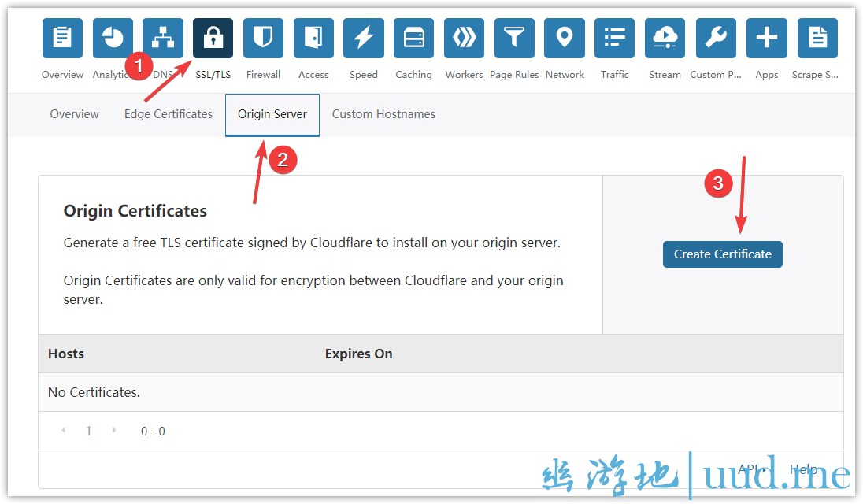
Task: Click the next page arrow in pagination
Action: 114,431
